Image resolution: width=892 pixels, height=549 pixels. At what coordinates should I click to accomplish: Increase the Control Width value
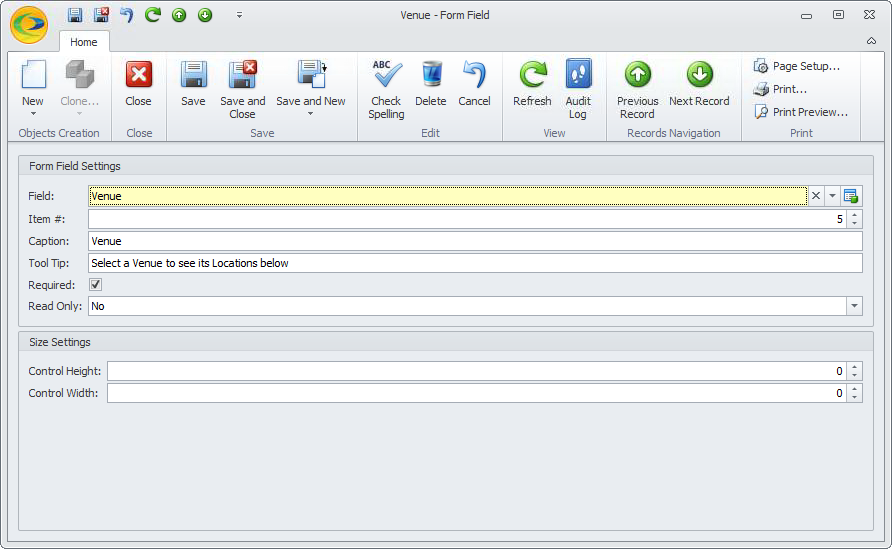coord(854,389)
